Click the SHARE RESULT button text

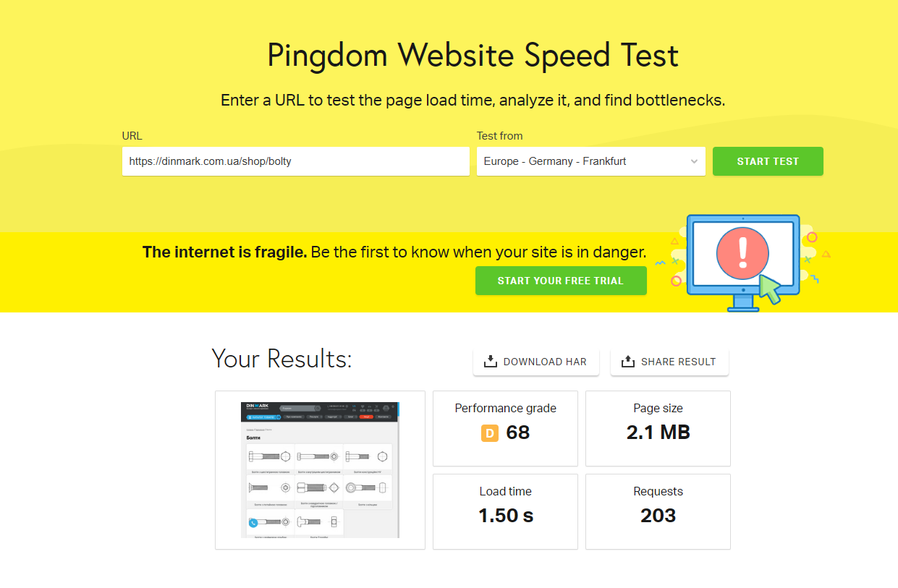pos(678,362)
